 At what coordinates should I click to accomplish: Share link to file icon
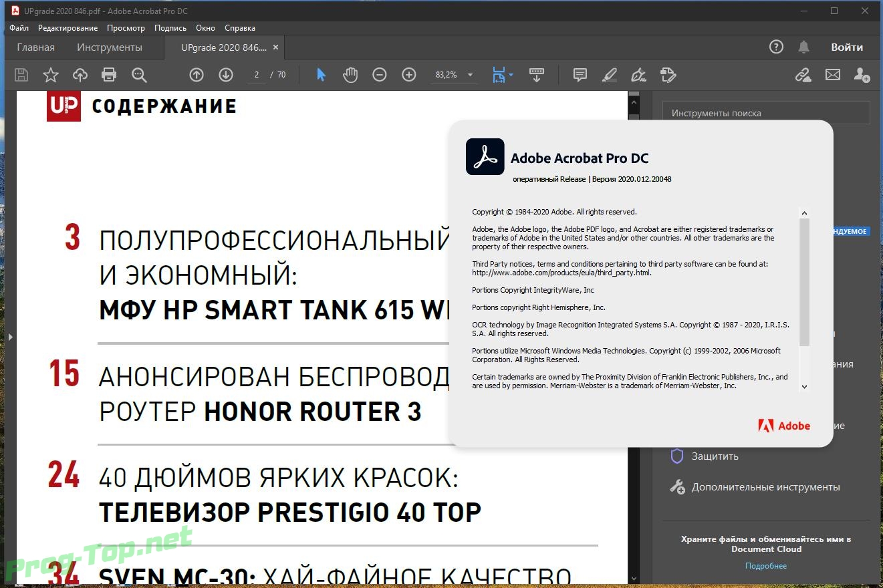pos(803,75)
